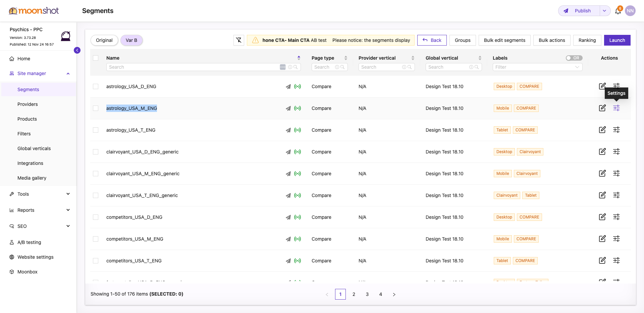This screenshot has width=644, height=313.
Task: Open settings for competitors_USA_T_ENG
Action: pos(616,260)
